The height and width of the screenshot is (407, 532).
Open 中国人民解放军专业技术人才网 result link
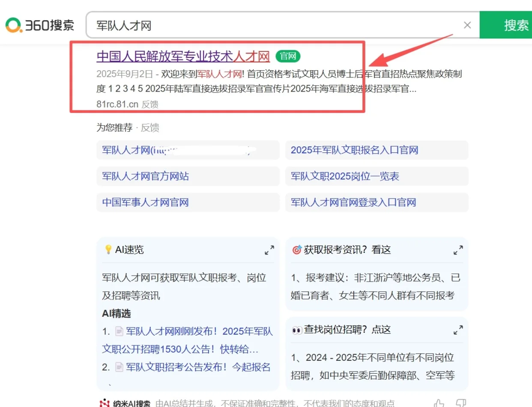(x=183, y=56)
